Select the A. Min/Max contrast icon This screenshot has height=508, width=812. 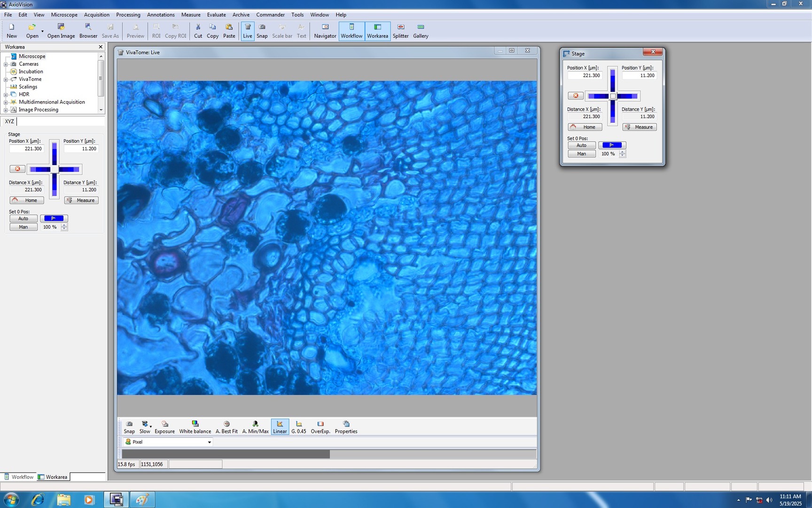(x=255, y=427)
